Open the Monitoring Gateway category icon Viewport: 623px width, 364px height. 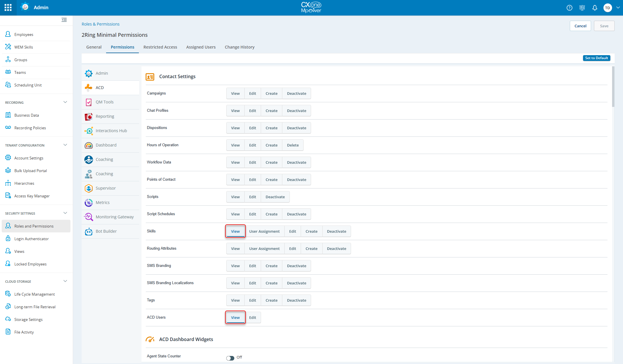[89, 217]
